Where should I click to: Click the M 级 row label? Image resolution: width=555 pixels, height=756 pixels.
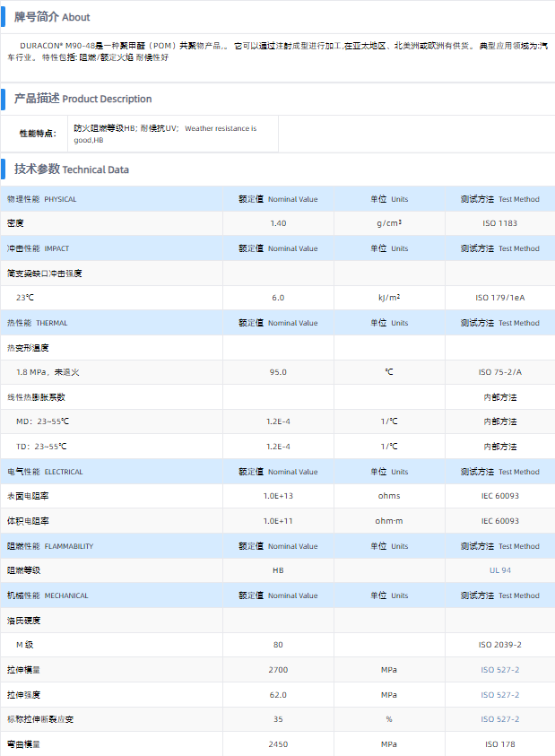click(x=24, y=645)
